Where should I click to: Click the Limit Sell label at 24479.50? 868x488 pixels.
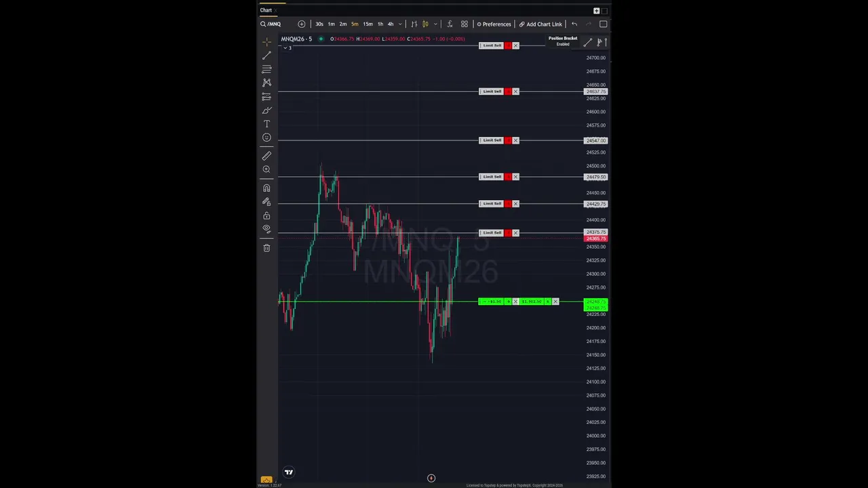click(x=492, y=177)
